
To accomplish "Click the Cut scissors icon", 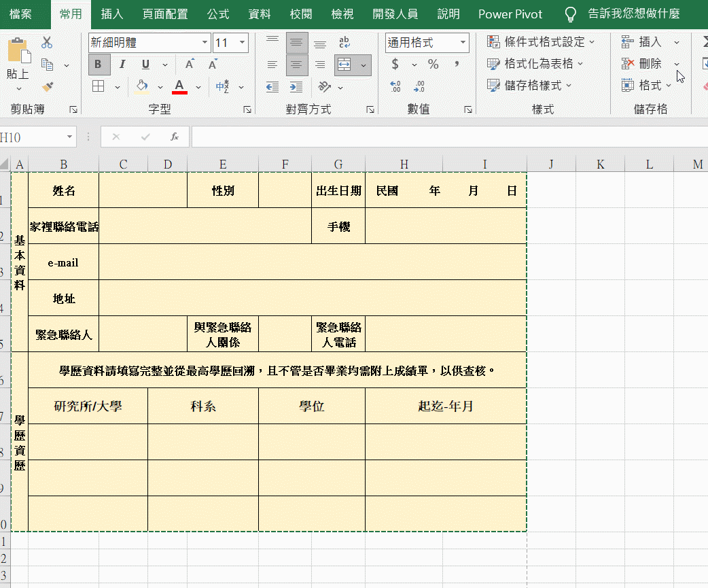I will tap(47, 43).
